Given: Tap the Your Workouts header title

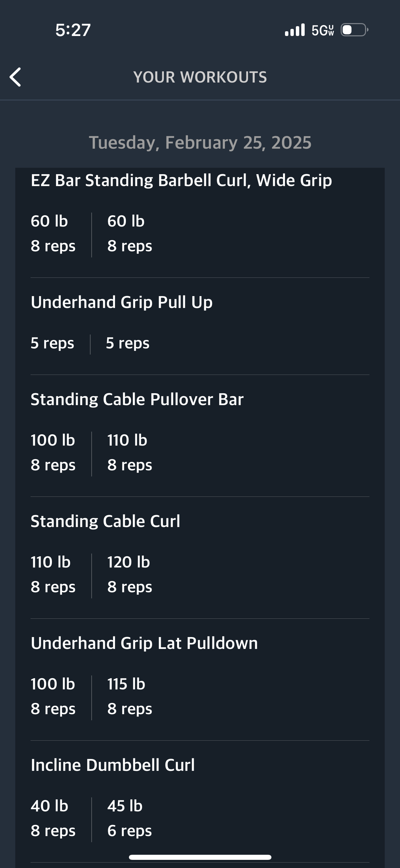Looking at the screenshot, I should pyautogui.click(x=200, y=77).
